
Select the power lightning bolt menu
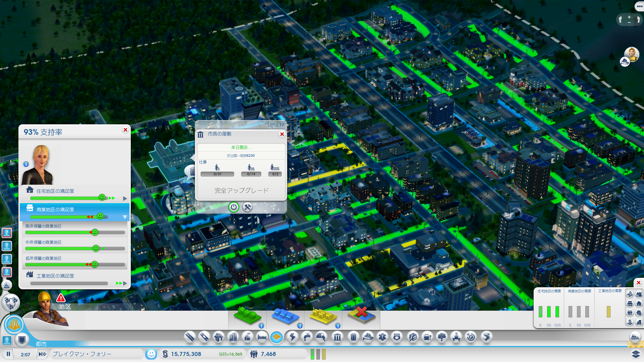[x=292, y=337]
